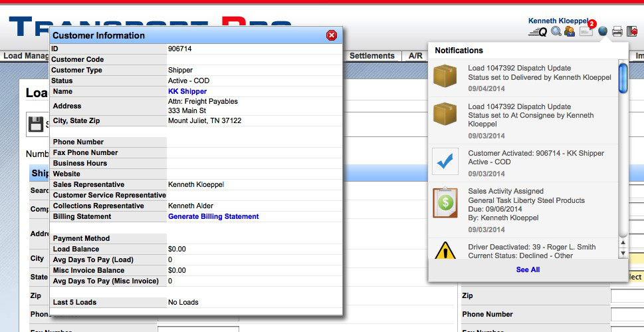The image size is (644, 332).
Task: Click the Business Hours label
Action: click(80, 163)
